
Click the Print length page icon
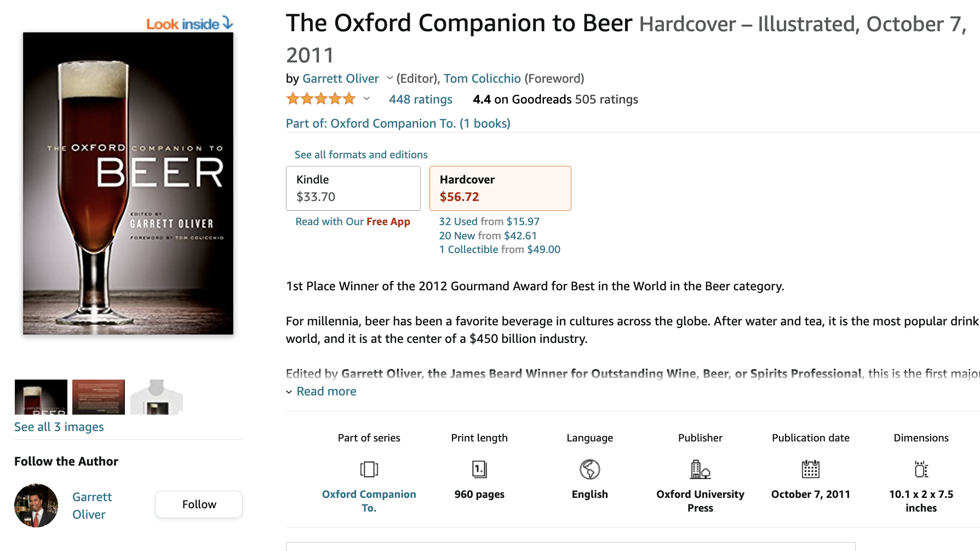[479, 469]
